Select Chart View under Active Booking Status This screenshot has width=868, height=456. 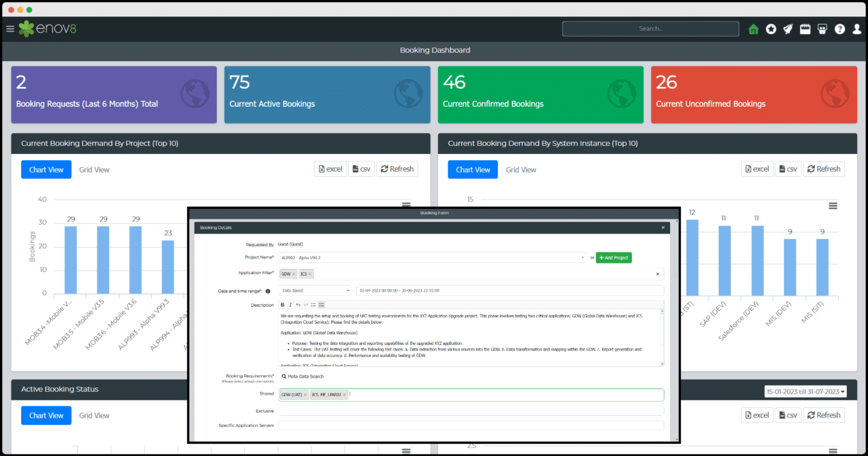click(46, 415)
